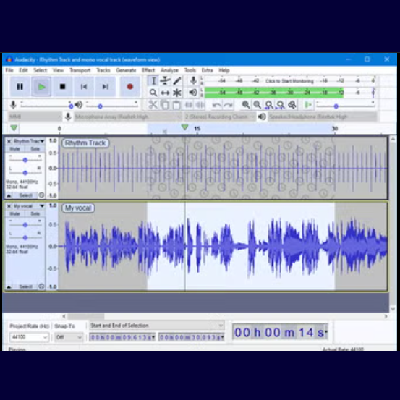Click Select button under Rhythm Track panel

26,195
